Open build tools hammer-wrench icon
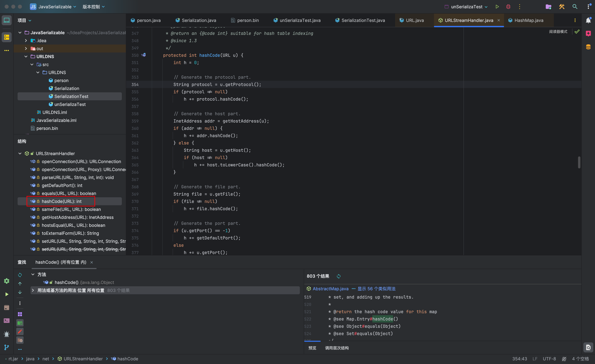 coord(562,7)
